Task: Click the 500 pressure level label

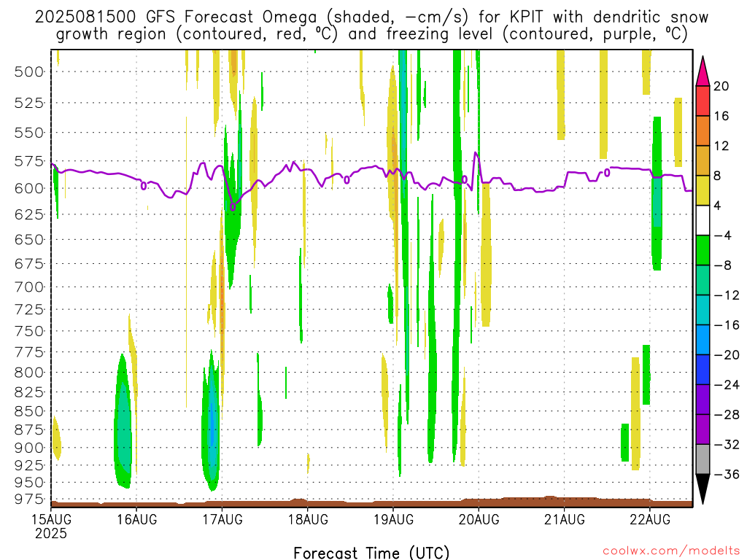Action: tap(28, 72)
